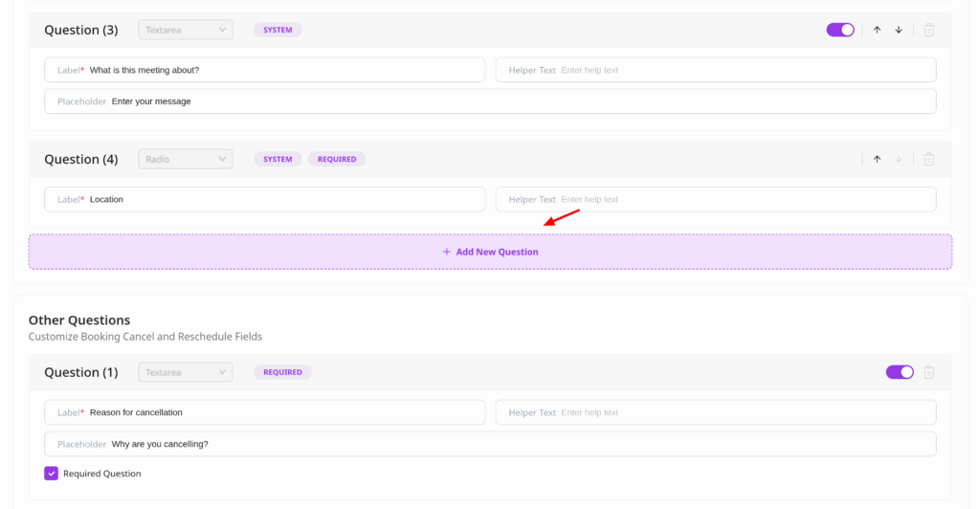Click the trash icon for Question (4)
Viewport: 980px width, 509px height.
point(928,159)
